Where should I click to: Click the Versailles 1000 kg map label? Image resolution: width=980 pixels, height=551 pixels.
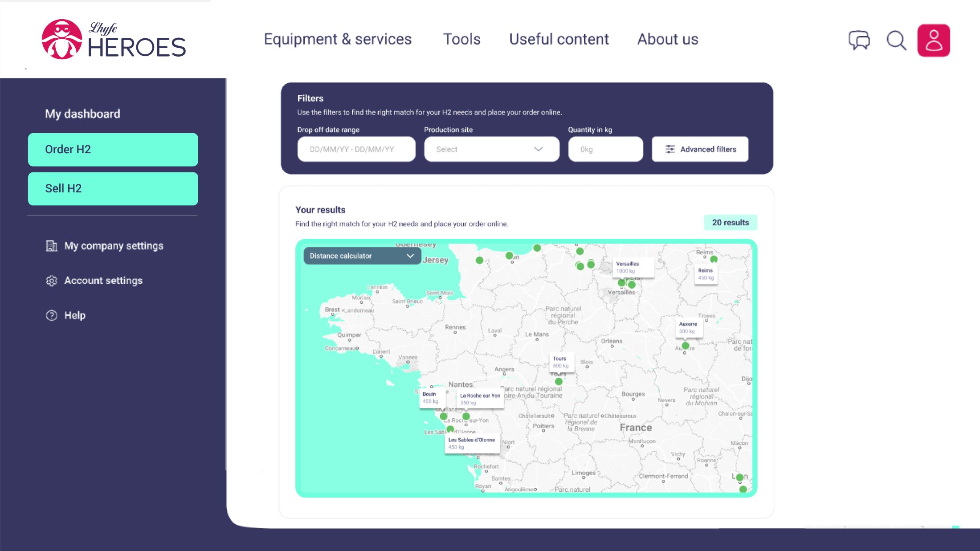click(633, 267)
